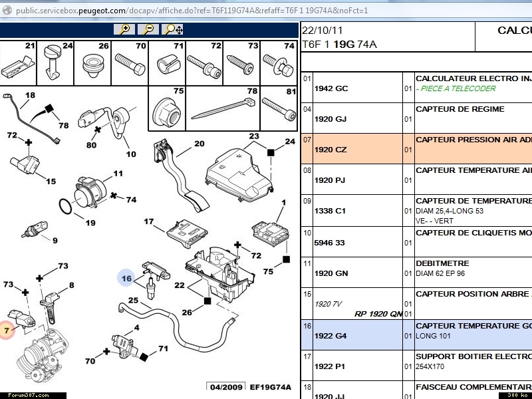
Task: Click highlighted callout 7 on the diagram
Action: (7, 330)
